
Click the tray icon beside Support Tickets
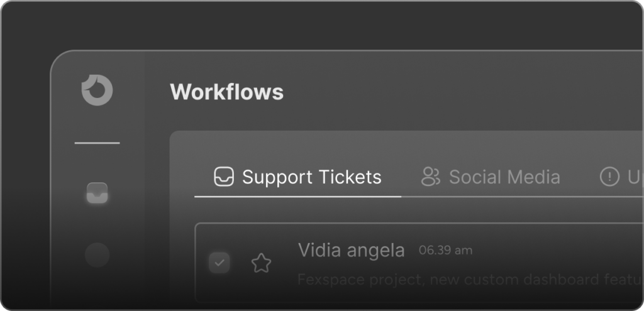click(224, 177)
